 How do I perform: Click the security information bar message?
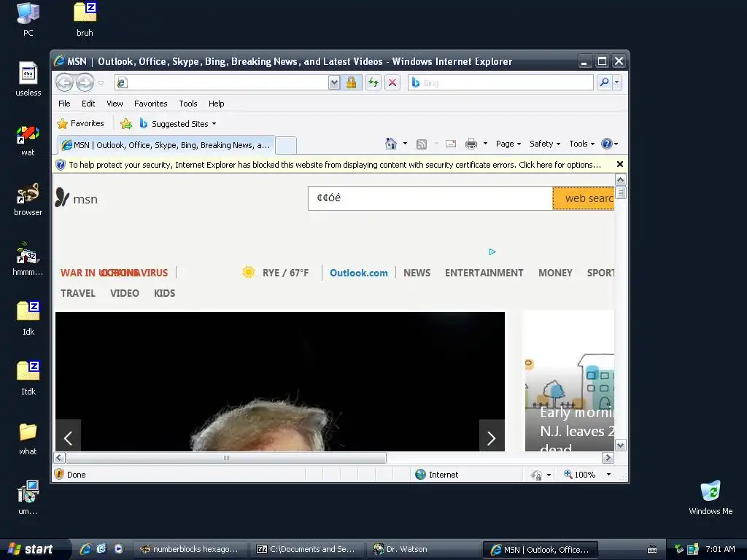click(334, 165)
